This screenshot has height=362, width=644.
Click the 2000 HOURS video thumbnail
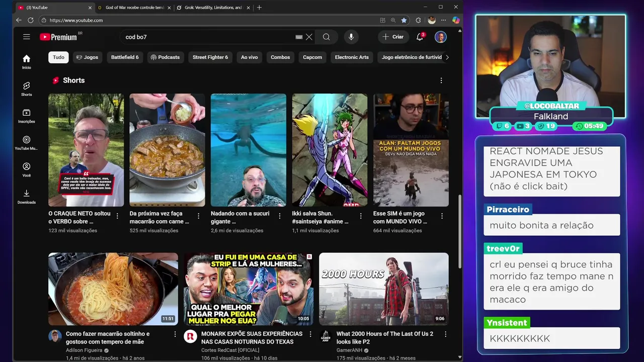click(384, 289)
